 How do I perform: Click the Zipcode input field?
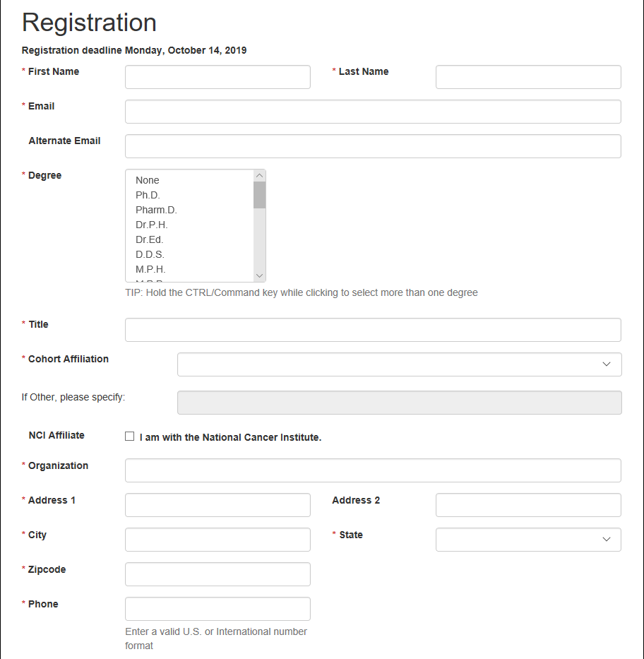click(217, 574)
